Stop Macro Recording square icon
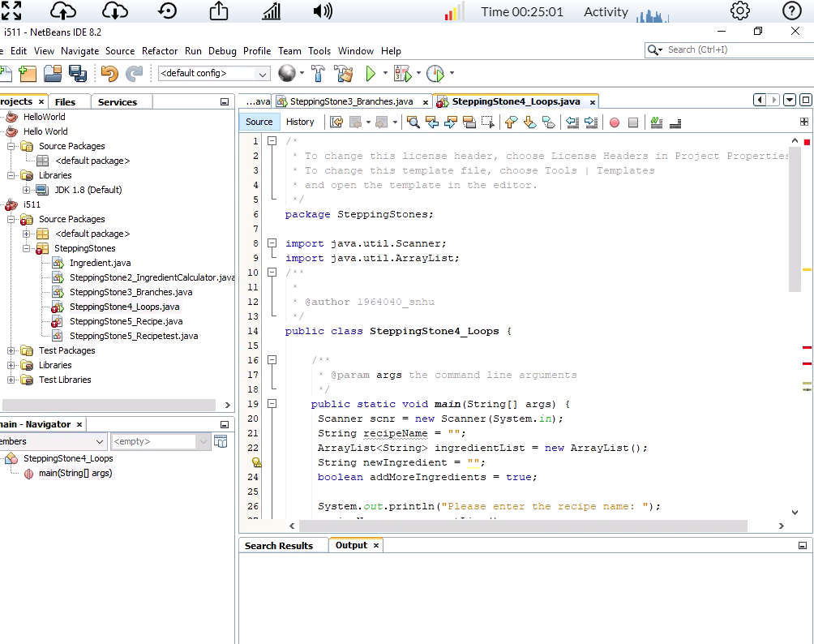The width and height of the screenshot is (814, 644). pos(633,122)
